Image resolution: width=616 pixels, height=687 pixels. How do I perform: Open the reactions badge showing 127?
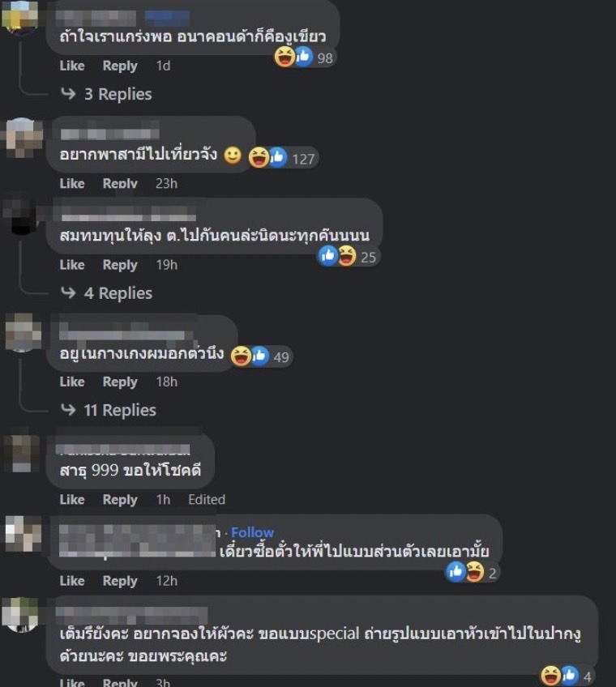tap(283, 158)
